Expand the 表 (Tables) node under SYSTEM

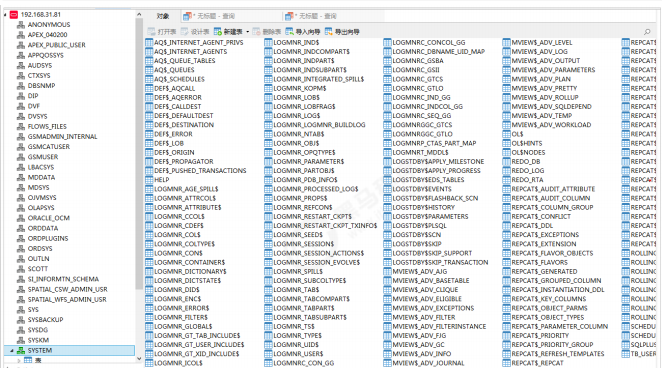(19, 360)
